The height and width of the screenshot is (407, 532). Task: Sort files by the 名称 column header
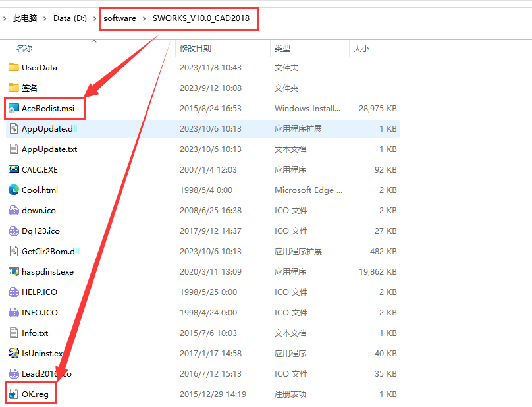(x=24, y=49)
